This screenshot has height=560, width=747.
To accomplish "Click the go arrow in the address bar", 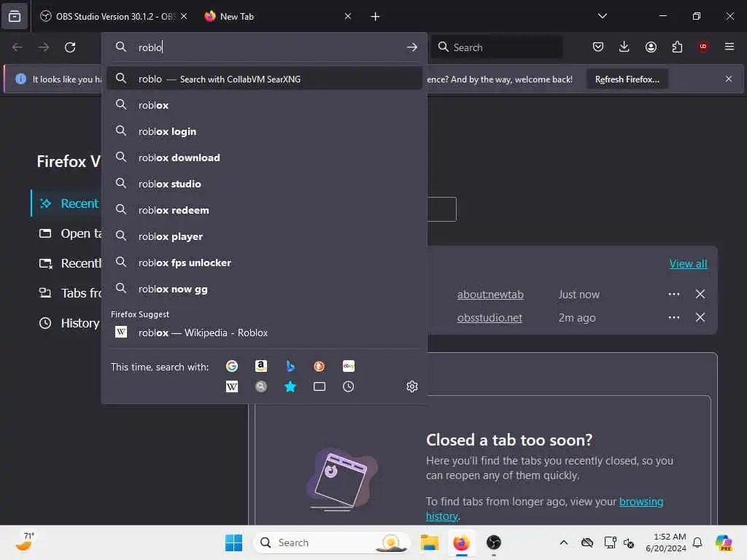I will 412,47.
